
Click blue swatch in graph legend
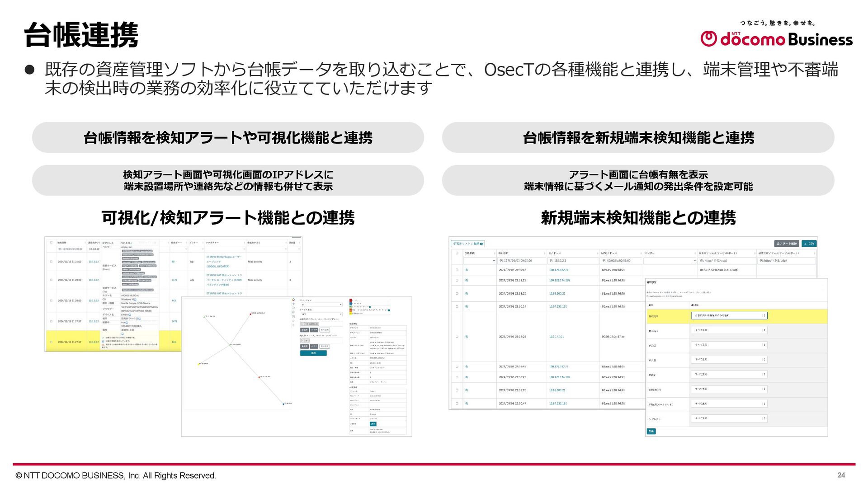(x=351, y=303)
